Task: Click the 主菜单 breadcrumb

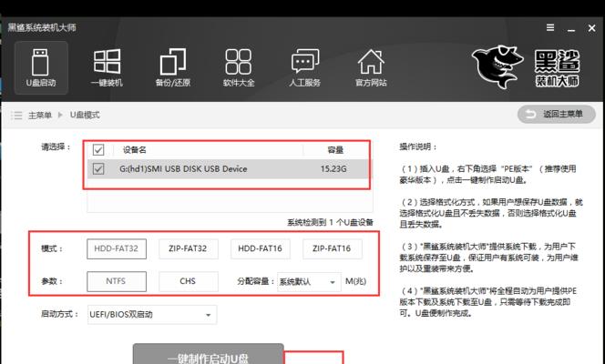Action: [40, 116]
